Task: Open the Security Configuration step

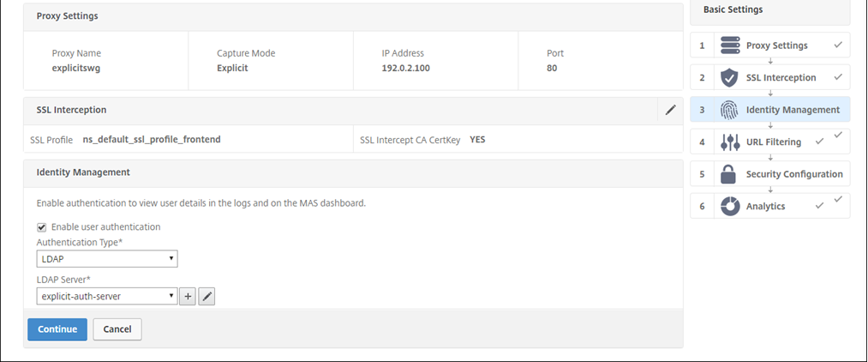Action: [x=793, y=174]
